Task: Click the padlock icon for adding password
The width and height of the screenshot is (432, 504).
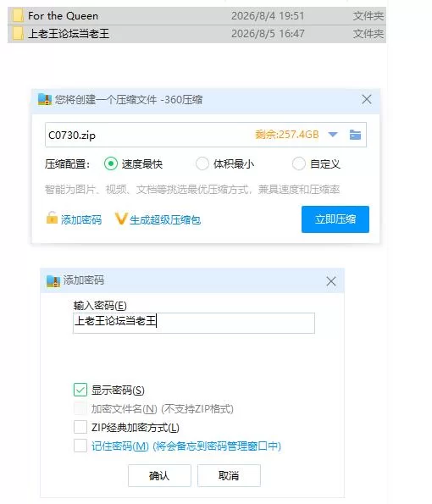Action: coord(52,218)
